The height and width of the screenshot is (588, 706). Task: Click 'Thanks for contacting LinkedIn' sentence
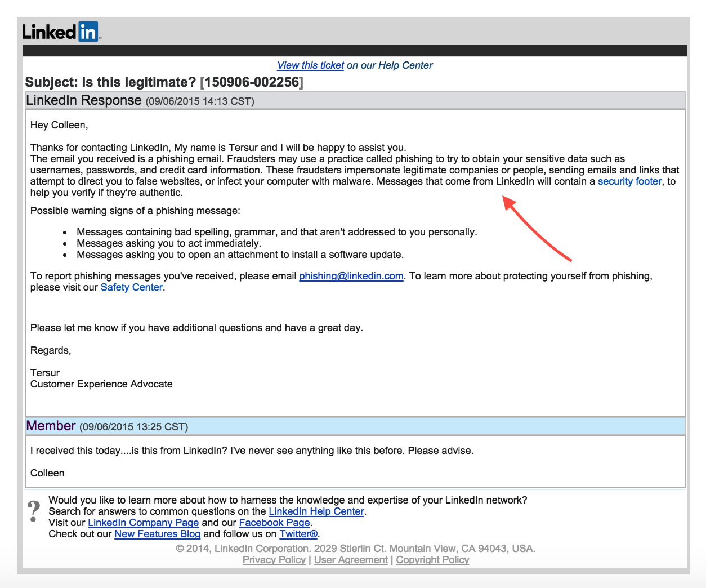tap(218, 148)
